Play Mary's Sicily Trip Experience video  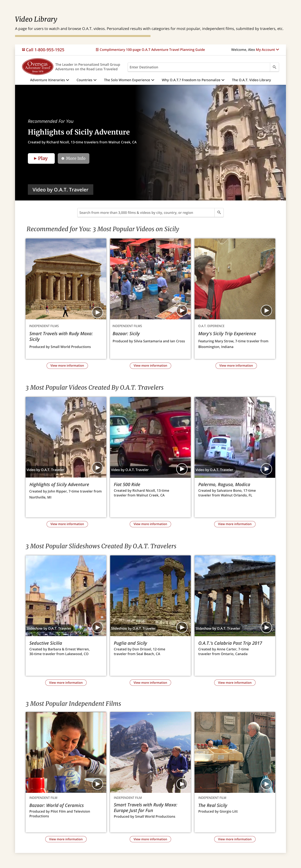click(x=266, y=310)
